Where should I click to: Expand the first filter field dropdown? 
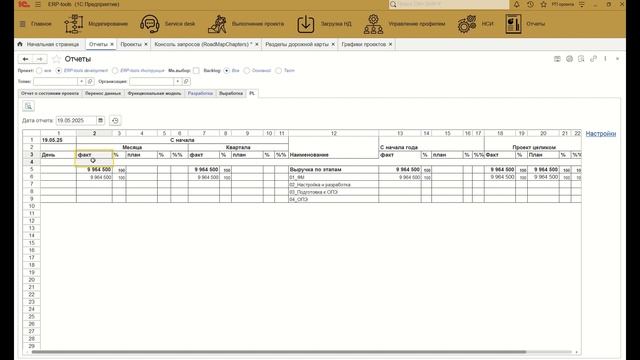point(82,82)
